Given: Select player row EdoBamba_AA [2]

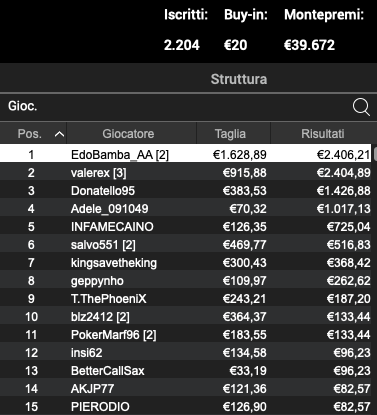Looking at the screenshot, I should pos(185,154).
